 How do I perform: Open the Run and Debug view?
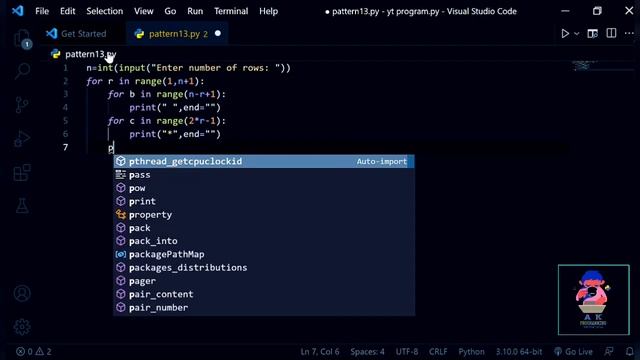(x=22, y=139)
